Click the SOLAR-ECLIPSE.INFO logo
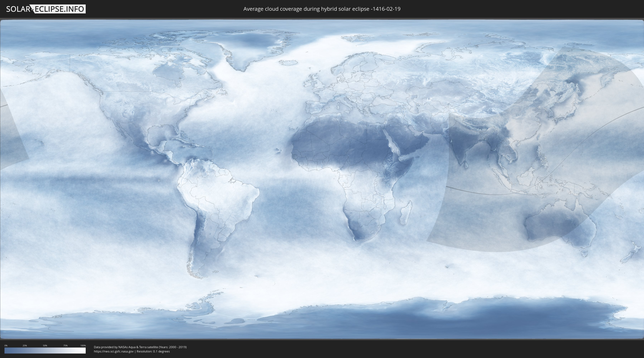This screenshot has width=644, height=358. pyautogui.click(x=46, y=9)
